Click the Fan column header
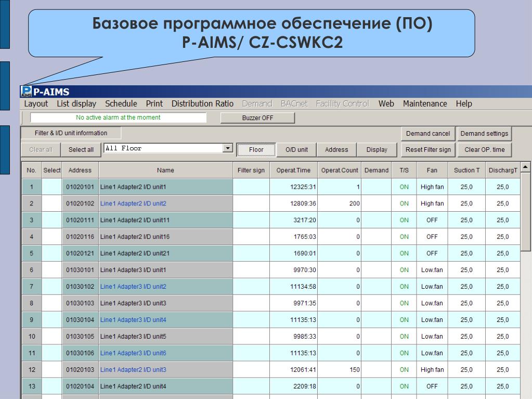Viewport: 532px width, 399px height. pyautogui.click(x=432, y=170)
